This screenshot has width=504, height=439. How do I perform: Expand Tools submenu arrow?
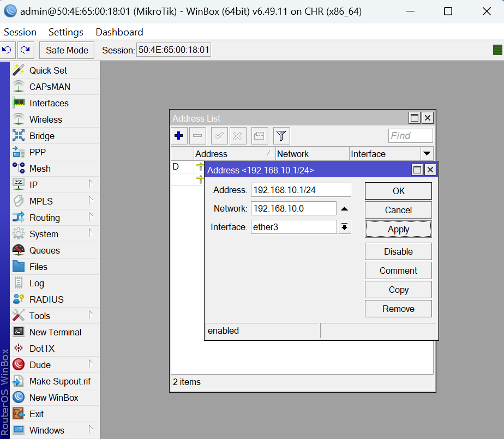[x=91, y=315]
